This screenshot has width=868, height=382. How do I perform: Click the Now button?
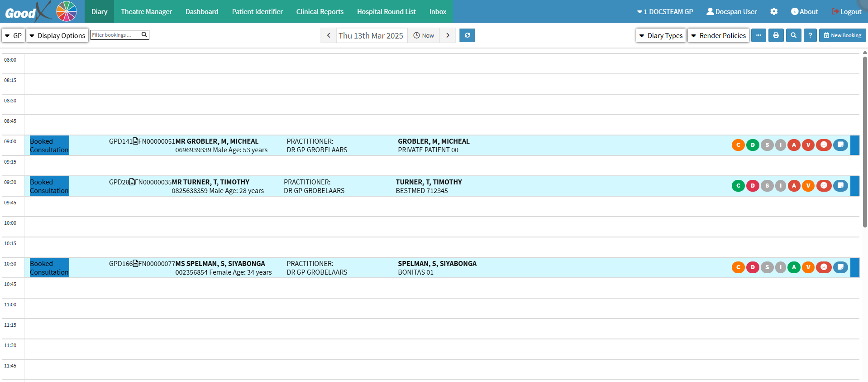tap(424, 35)
